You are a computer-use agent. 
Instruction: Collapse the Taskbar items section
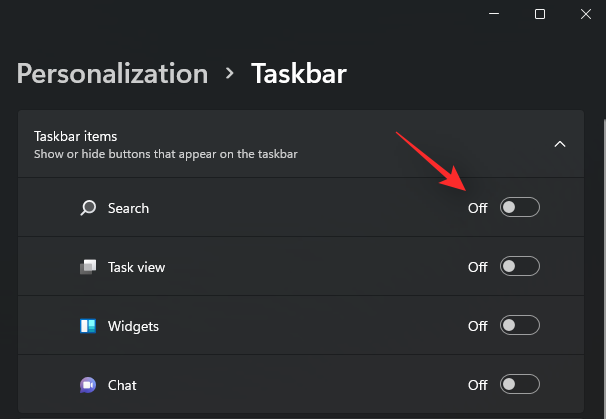point(560,144)
